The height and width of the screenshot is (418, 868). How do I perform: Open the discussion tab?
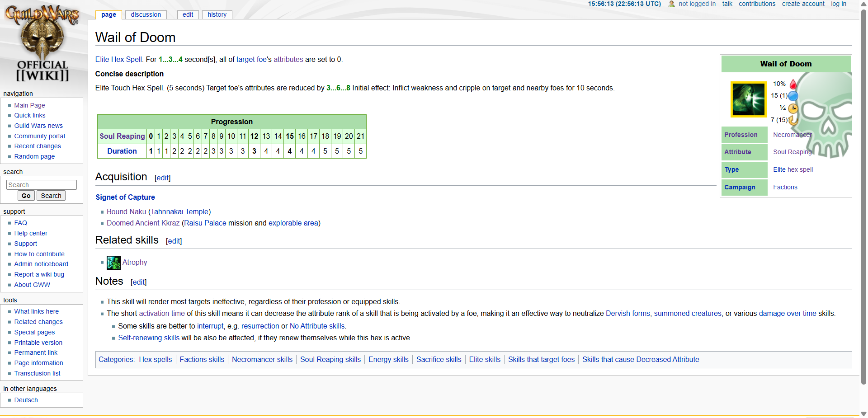coord(146,14)
